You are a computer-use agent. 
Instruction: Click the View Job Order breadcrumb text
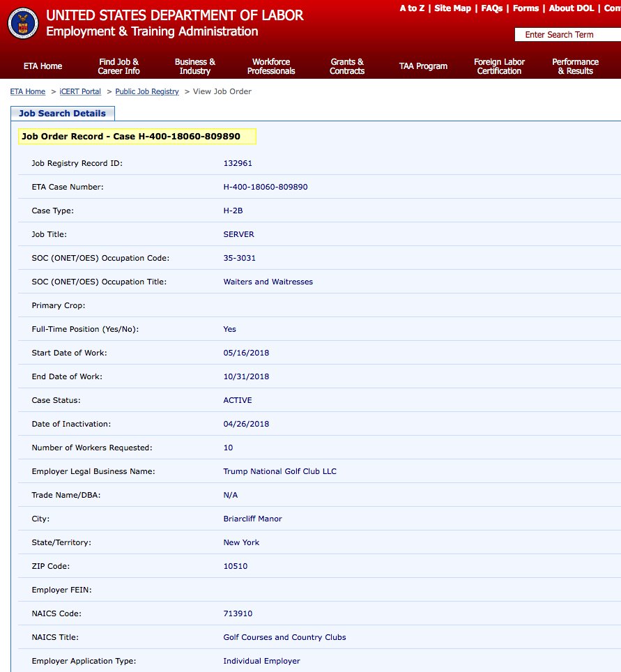click(x=222, y=91)
